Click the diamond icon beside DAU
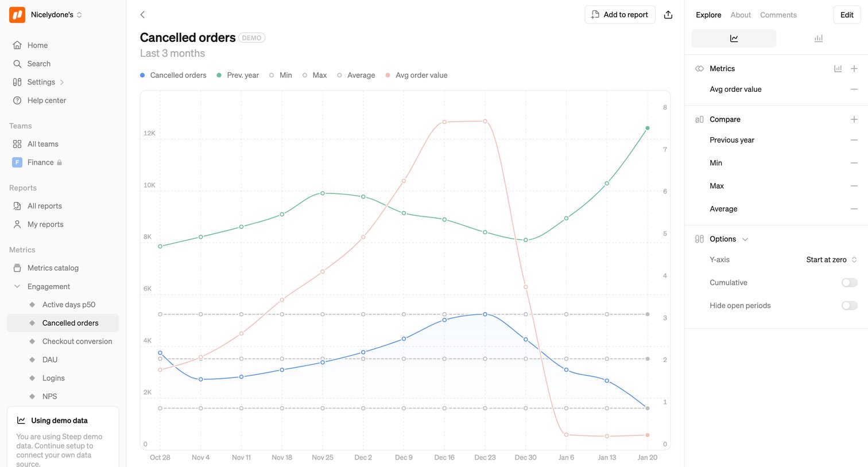 coord(32,360)
